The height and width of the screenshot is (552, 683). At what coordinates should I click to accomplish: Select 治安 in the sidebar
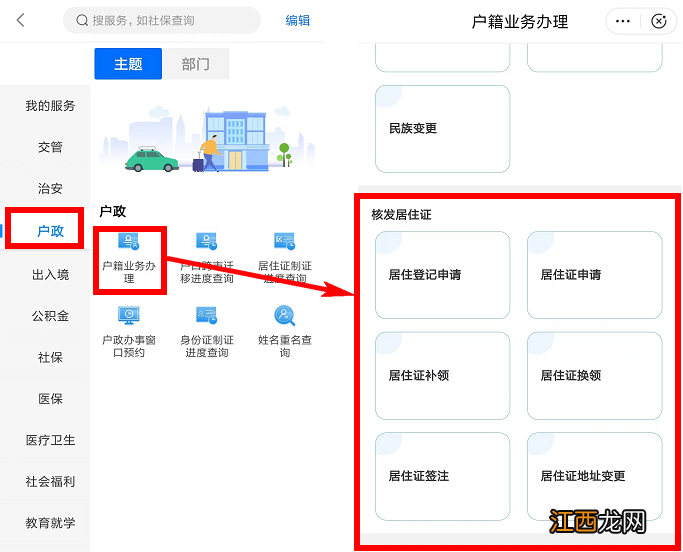coord(50,188)
